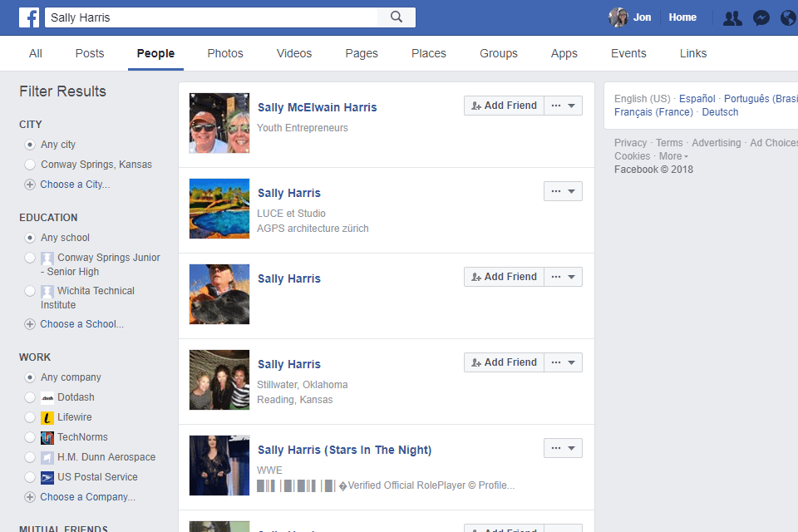Open Choose a Company selector
Image resolution: width=798 pixels, height=532 pixels.
tap(87, 497)
